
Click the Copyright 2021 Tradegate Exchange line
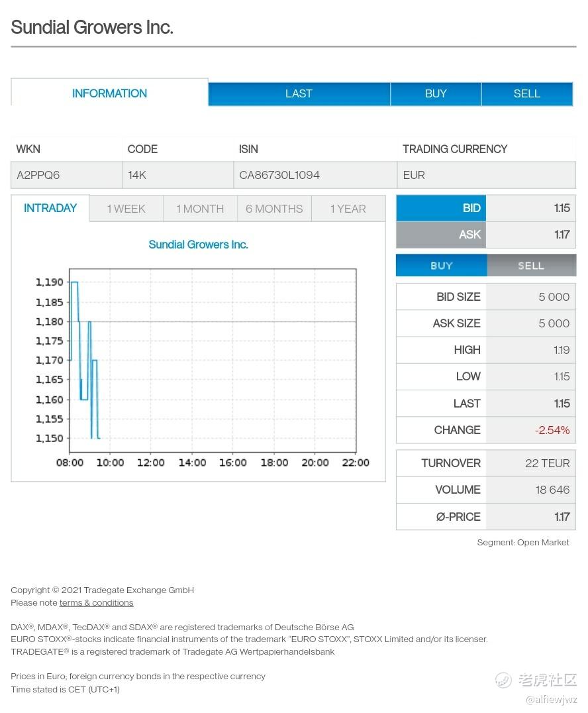click(102, 590)
